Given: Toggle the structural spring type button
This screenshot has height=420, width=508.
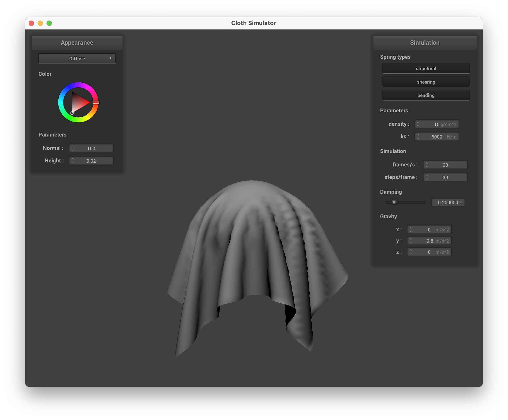Looking at the screenshot, I should (x=426, y=68).
